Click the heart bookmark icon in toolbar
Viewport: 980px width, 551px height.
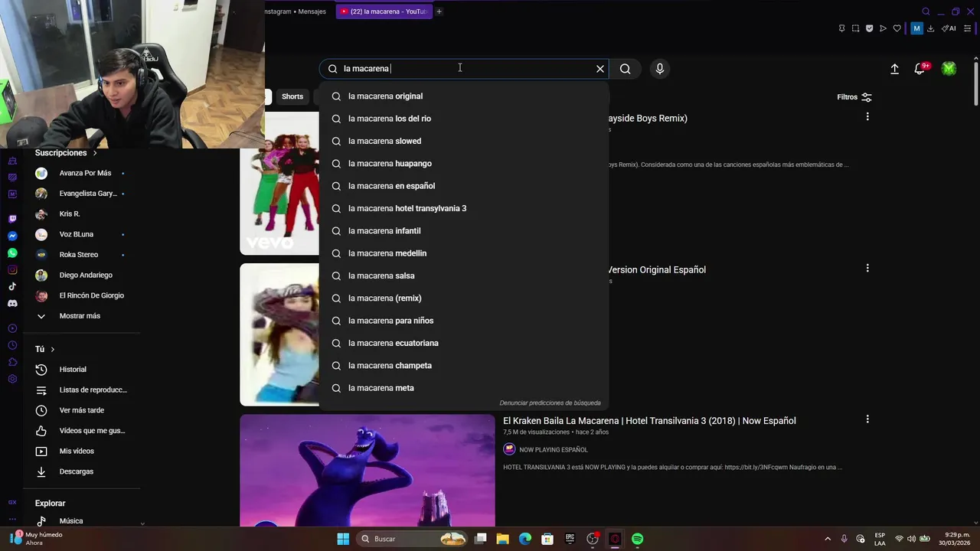(897, 28)
